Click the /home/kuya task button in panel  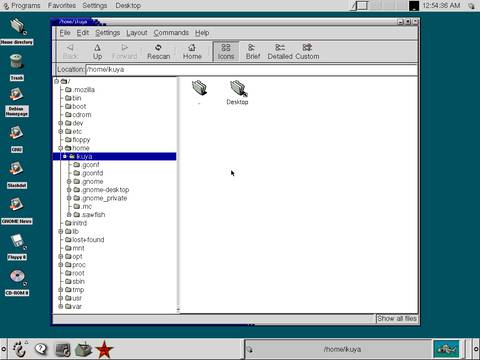[x=338, y=349]
